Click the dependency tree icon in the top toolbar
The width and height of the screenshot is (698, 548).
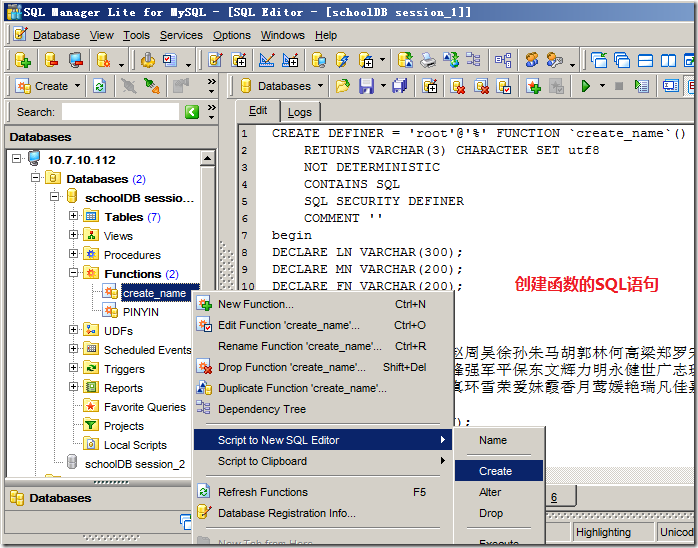tap(473, 59)
